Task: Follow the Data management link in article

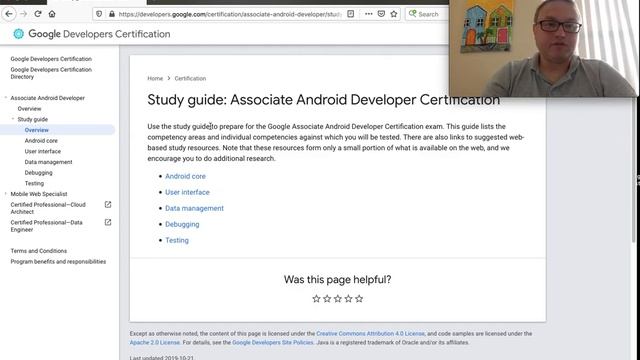Action: click(x=194, y=208)
